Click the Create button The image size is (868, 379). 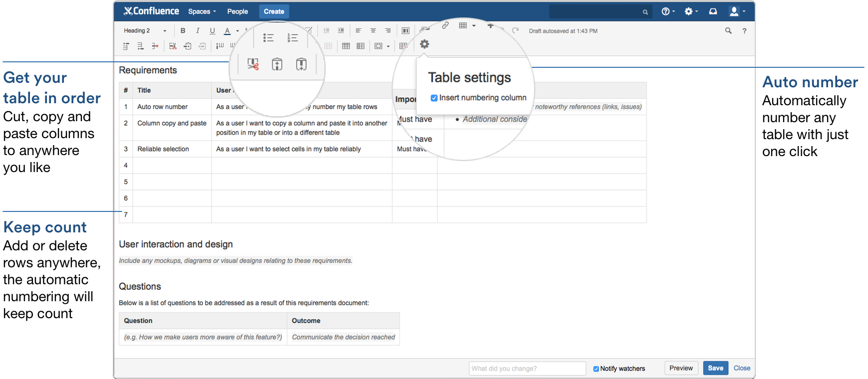(274, 11)
